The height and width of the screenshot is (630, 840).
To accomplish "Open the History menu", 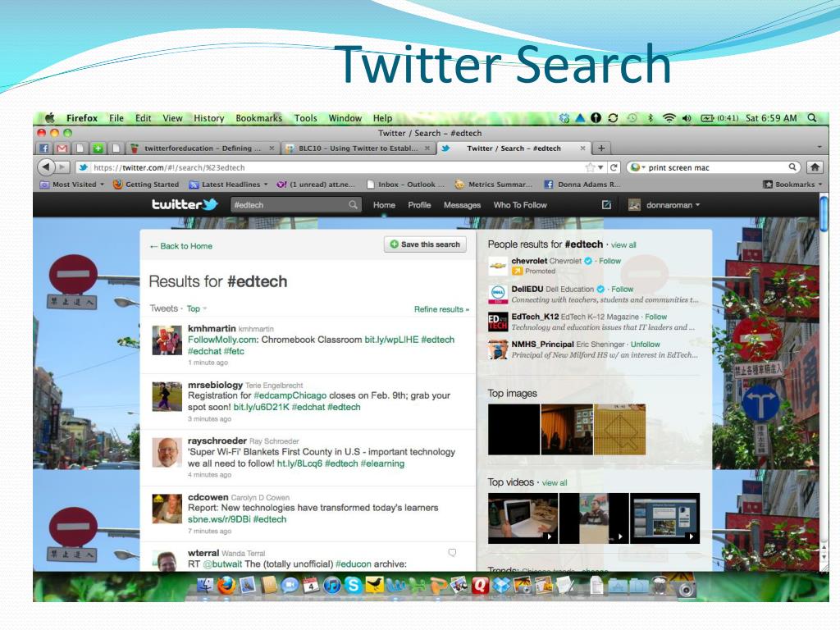I will (209, 118).
